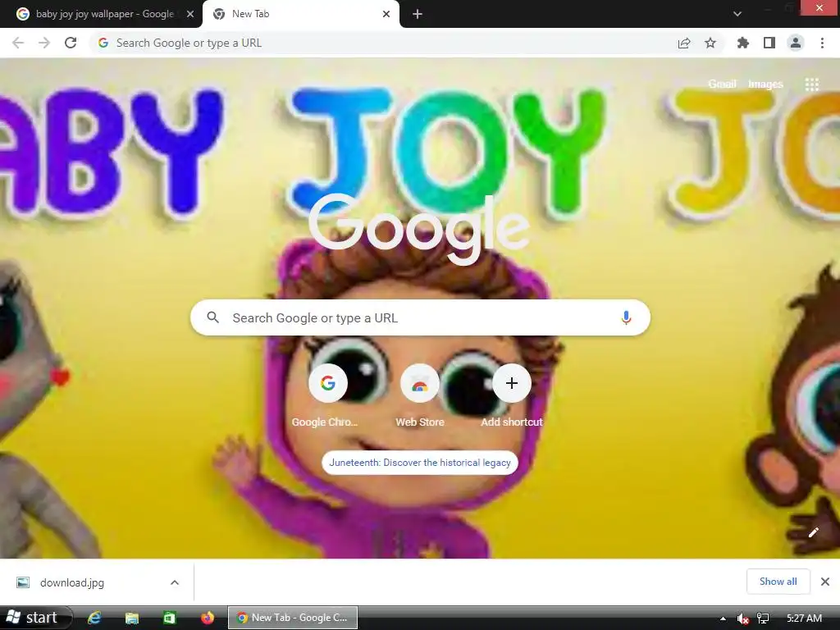Share this page using the share icon
Viewport: 840px width, 630px height.
pyautogui.click(x=684, y=43)
